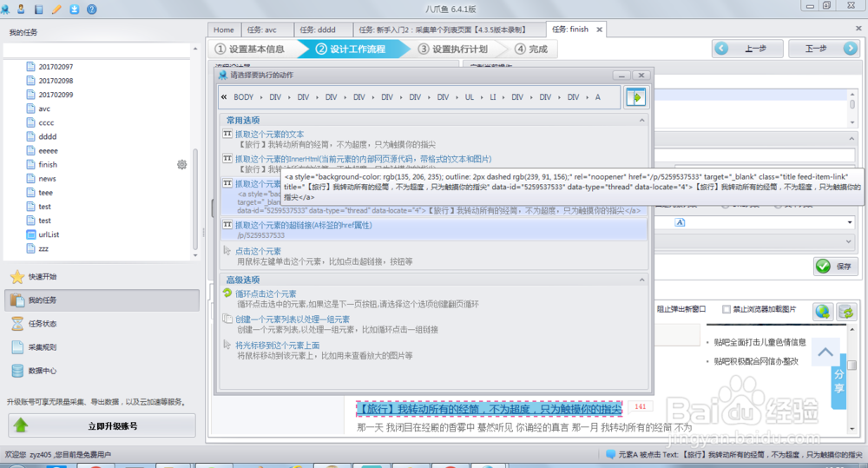This screenshot has width=868, height=468.
Task: Select task cccc in the list
Action: click(x=47, y=122)
